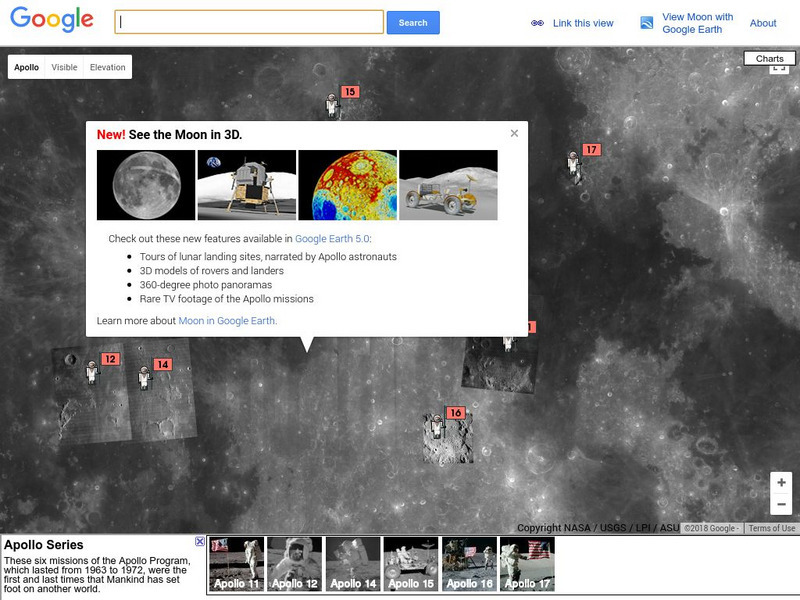Click the full moon image in popup
The height and width of the screenshot is (600, 800).
tap(146, 185)
